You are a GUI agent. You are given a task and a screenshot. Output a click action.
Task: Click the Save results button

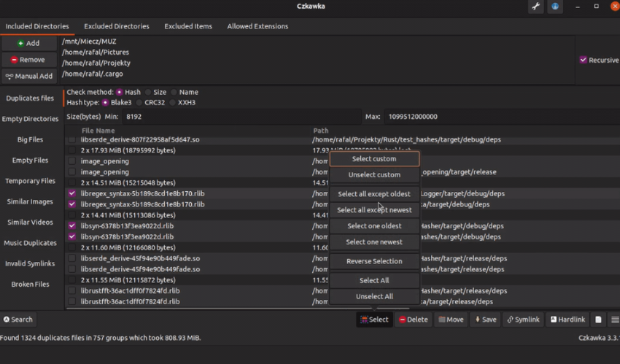(x=486, y=320)
